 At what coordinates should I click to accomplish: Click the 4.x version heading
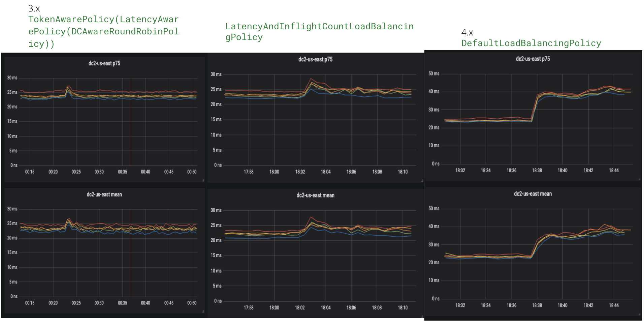click(466, 33)
